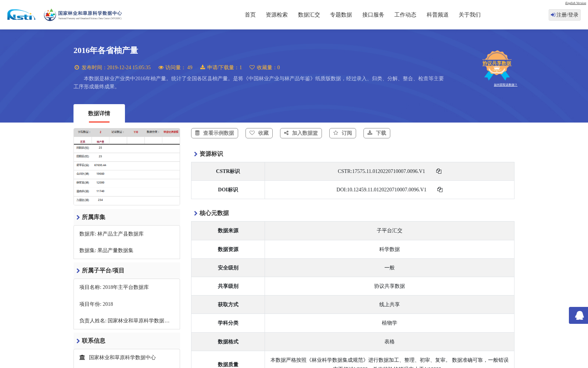The image size is (588, 368).
Task: Click the 国家林业和草原科学数据中心 logo
Action: [83, 15]
